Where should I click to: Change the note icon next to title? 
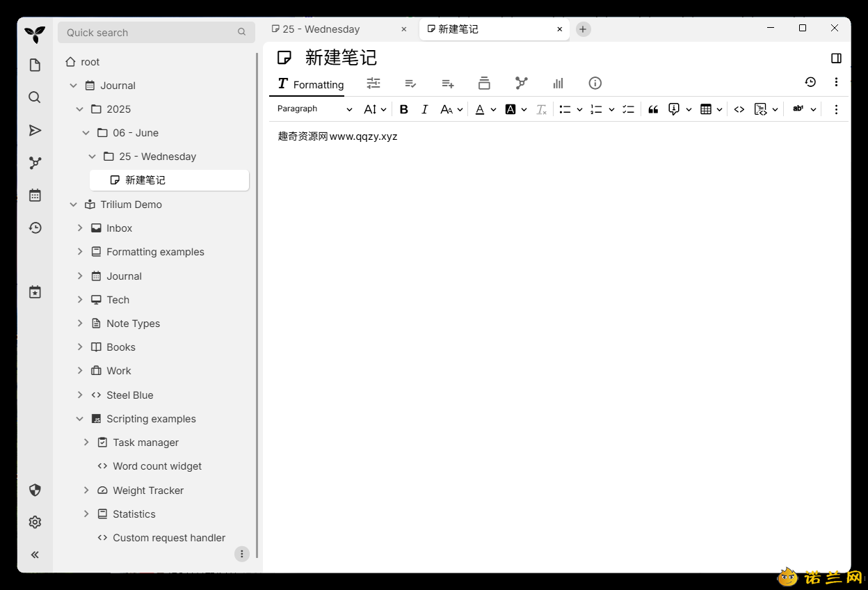pos(284,58)
